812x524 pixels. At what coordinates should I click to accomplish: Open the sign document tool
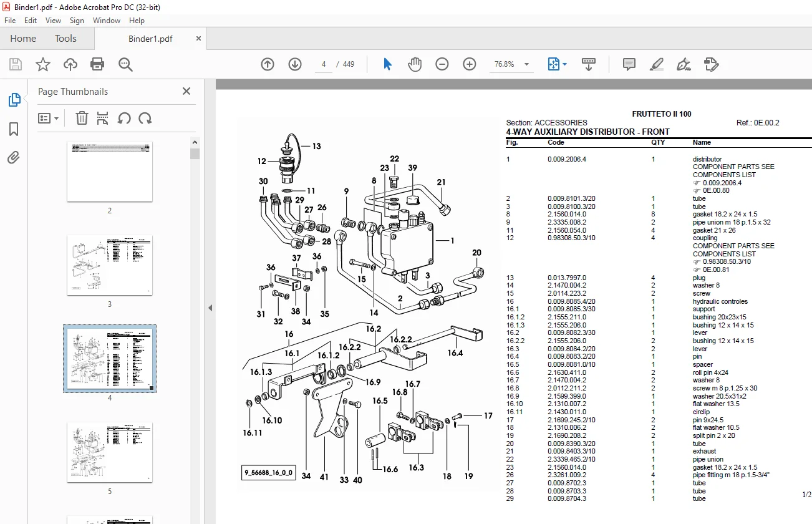click(684, 64)
